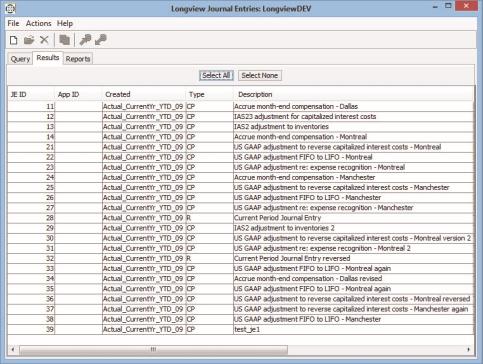Open the Actions menu

pyautogui.click(x=39, y=23)
